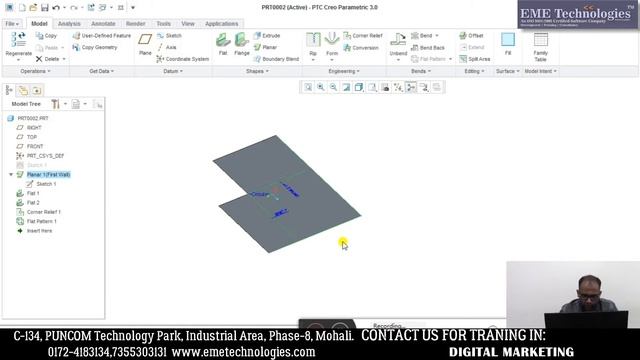Expand the Engineering group dropdown
This screenshot has height=360, width=640.
coord(344,71)
